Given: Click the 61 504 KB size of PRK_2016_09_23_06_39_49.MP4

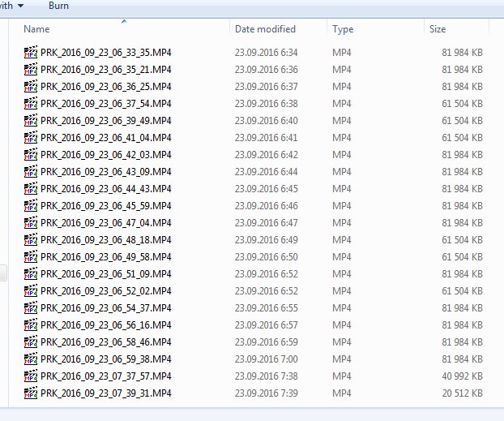Looking at the screenshot, I should [462, 120].
